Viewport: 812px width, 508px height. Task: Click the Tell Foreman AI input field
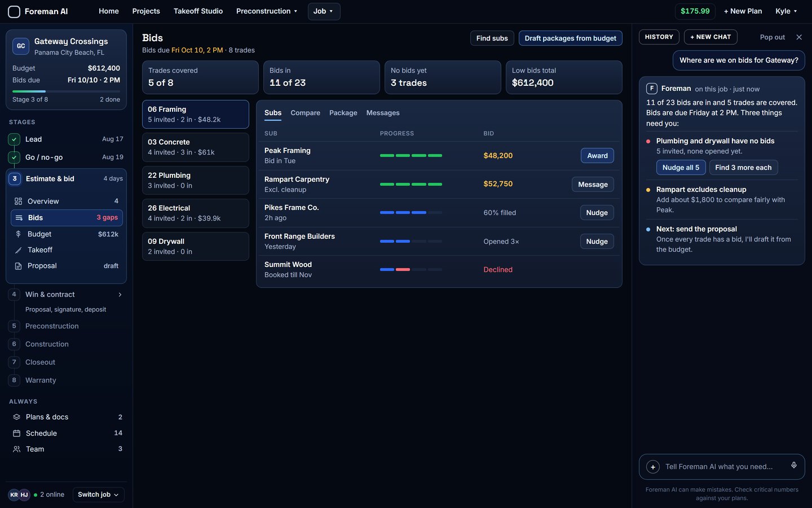coord(722,467)
